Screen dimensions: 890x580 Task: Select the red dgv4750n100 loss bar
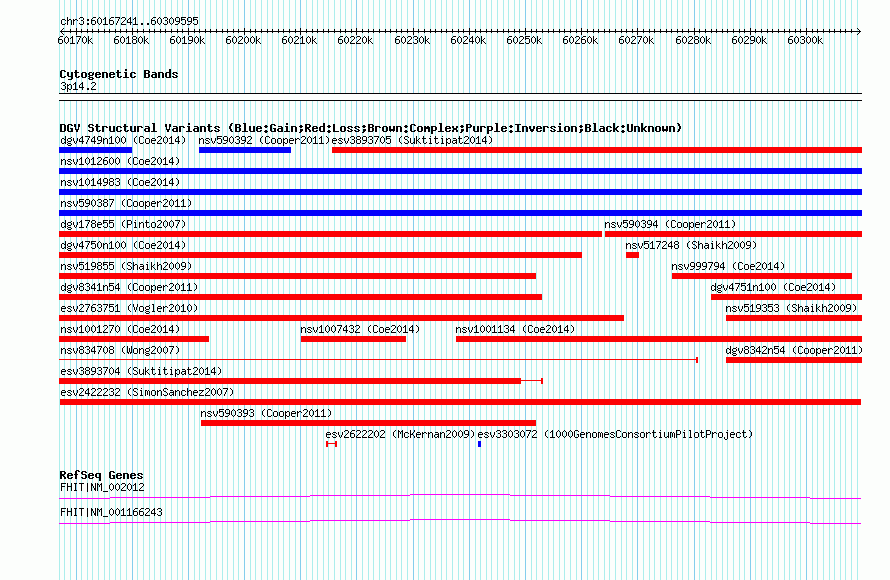click(x=320, y=255)
